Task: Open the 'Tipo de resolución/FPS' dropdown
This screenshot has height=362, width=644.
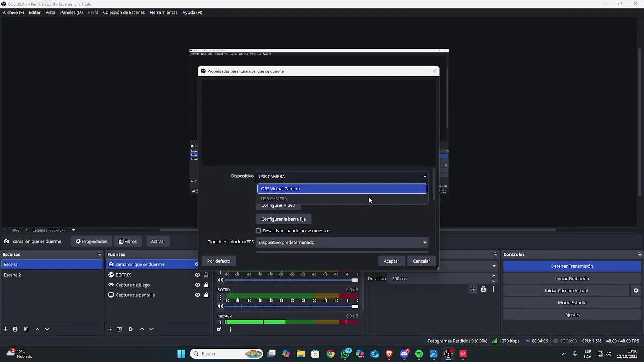Action: 342,242
